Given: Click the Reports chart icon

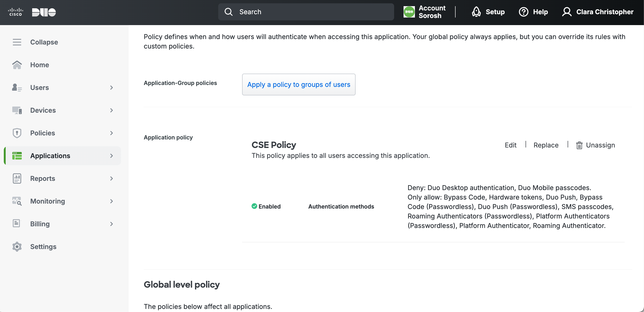Looking at the screenshot, I should tap(17, 178).
